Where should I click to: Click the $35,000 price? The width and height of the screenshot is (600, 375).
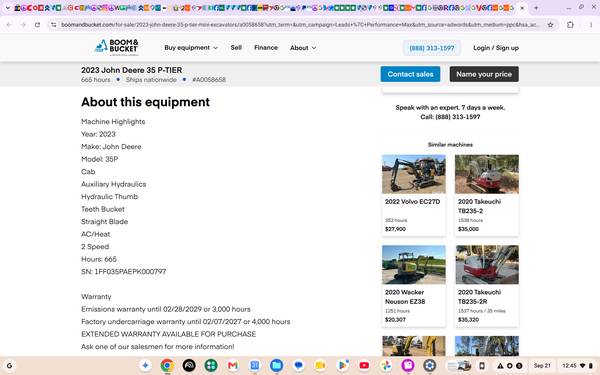(468, 229)
